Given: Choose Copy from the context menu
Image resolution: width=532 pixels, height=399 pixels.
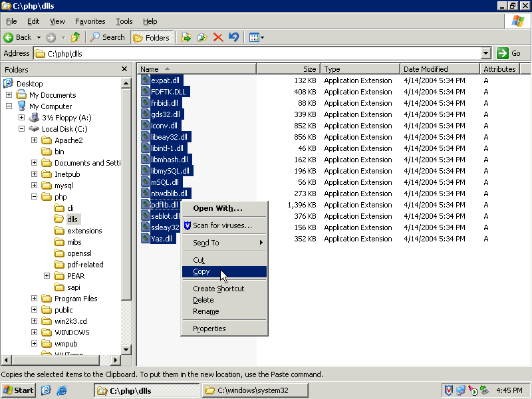Looking at the screenshot, I should [201, 271].
